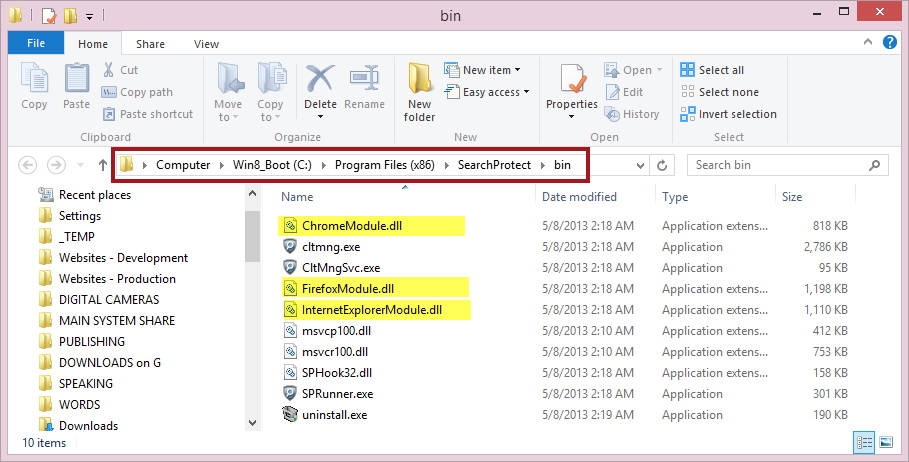Sort by the Type column header
Image resolution: width=909 pixels, height=462 pixels.
(675, 197)
